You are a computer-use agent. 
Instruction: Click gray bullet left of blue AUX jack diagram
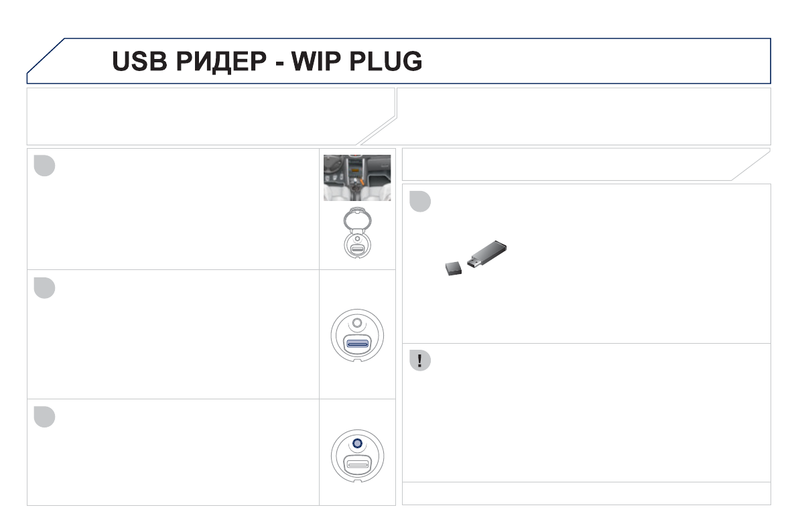point(44,416)
